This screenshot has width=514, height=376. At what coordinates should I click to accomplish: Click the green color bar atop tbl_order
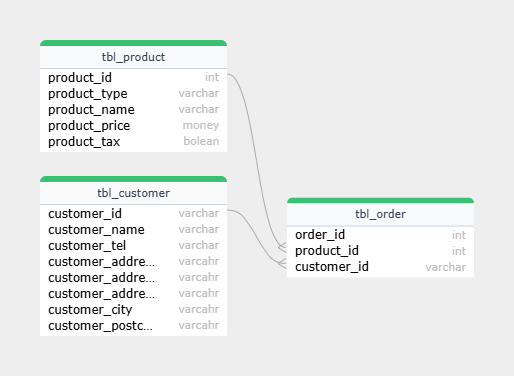(x=380, y=200)
